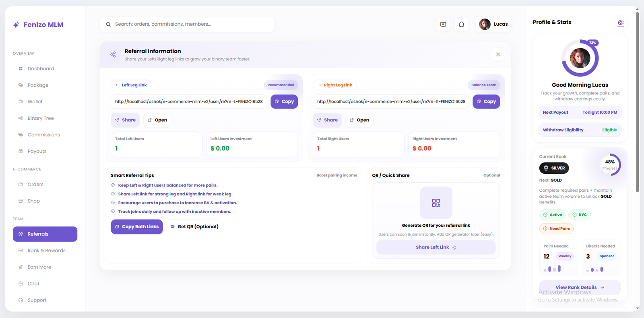The width and height of the screenshot is (644, 318).
Task: Copy the Left Leg link
Action: (x=284, y=102)
